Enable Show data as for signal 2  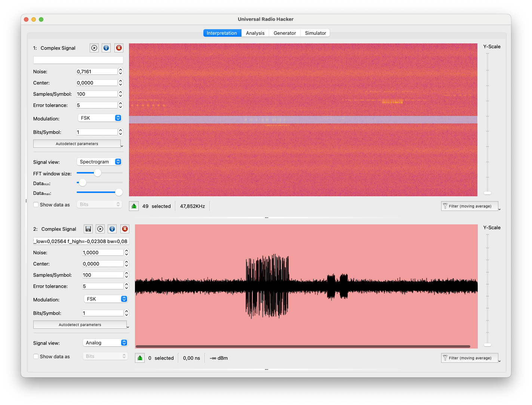click(36, 356)
